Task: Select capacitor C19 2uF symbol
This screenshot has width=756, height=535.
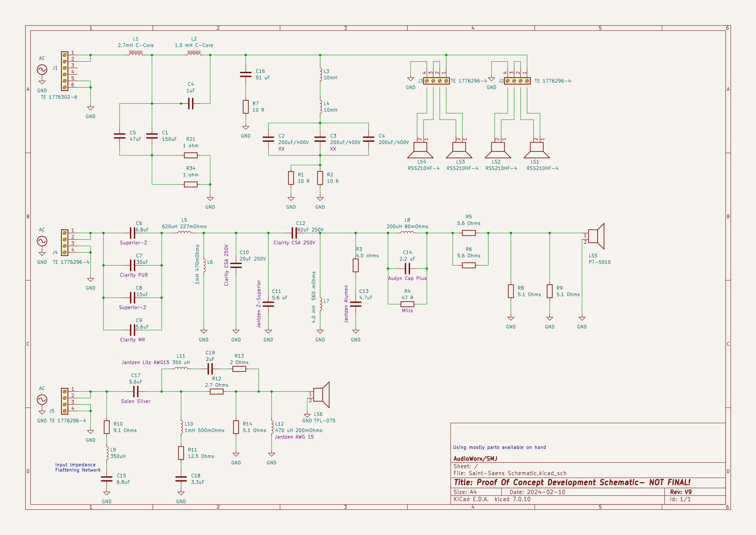Action: (210, 369)
